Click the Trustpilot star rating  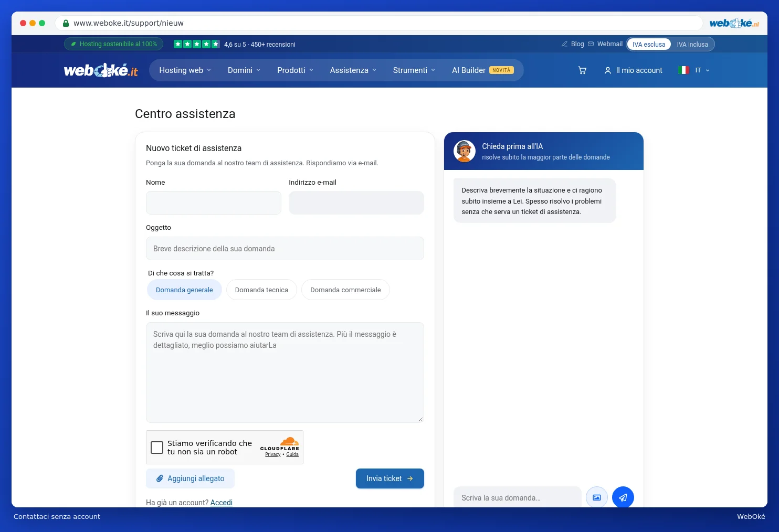197,44
